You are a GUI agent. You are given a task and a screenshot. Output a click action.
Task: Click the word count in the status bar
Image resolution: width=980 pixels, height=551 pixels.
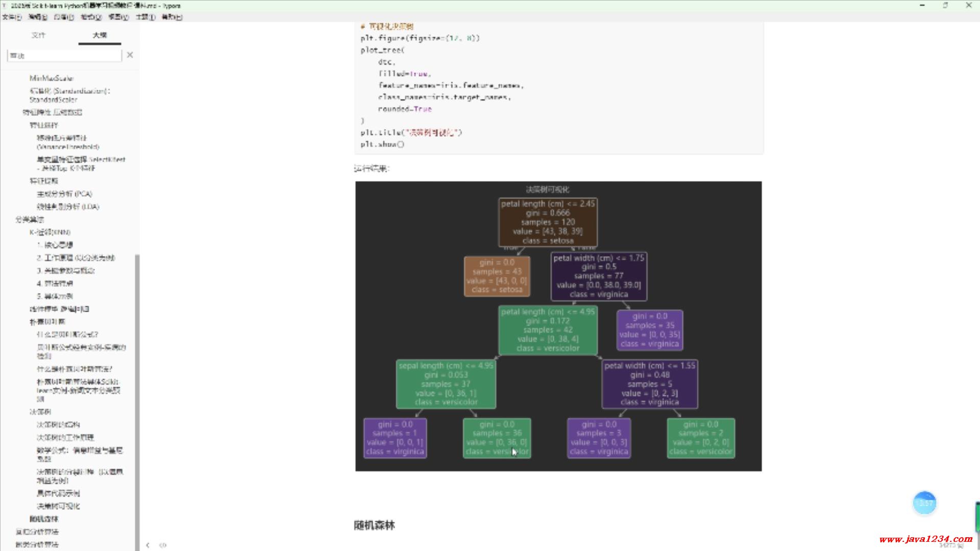(950, 546)
